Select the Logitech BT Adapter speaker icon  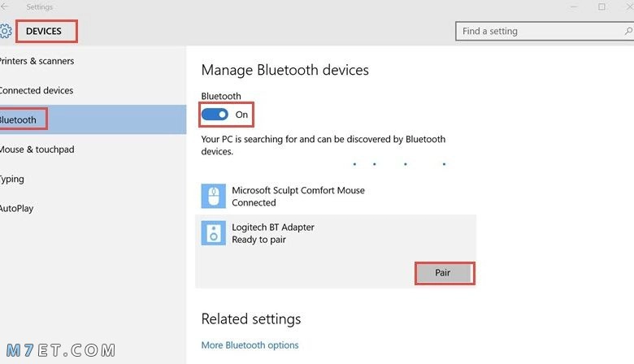click(214, 233)
